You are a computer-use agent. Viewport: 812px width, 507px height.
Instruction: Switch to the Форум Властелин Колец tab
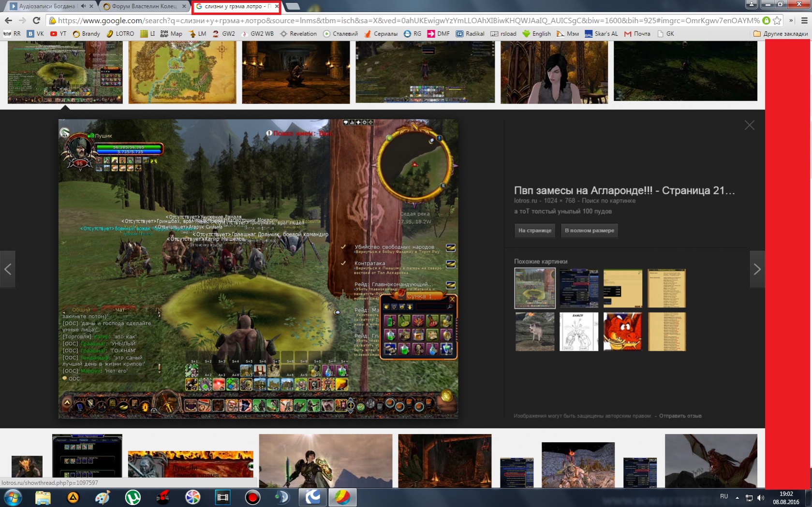click(x=144, y=6)
